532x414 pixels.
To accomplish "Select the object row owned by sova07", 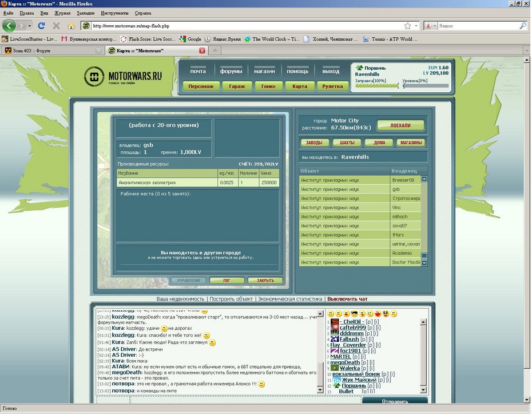I will coord(360,226).
